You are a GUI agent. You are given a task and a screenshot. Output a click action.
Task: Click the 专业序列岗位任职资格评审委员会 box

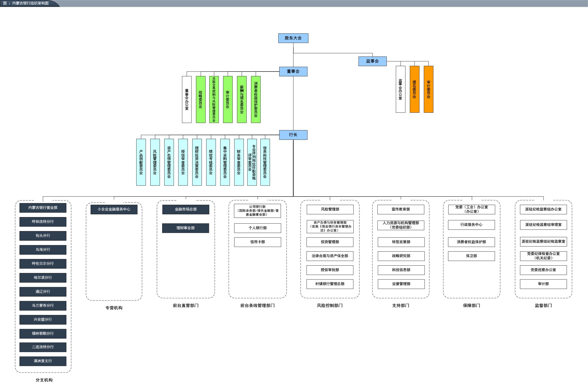click(x=252, y=162)
